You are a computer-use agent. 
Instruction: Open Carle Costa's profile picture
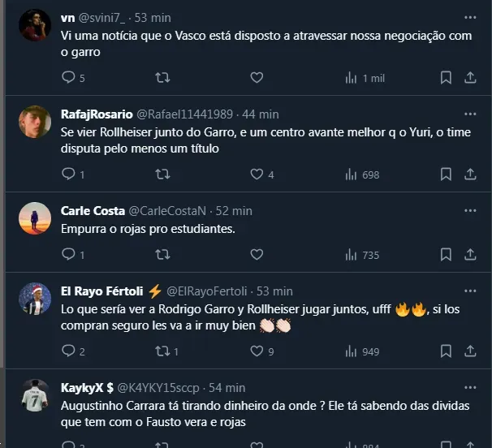(x=35, y=218)
